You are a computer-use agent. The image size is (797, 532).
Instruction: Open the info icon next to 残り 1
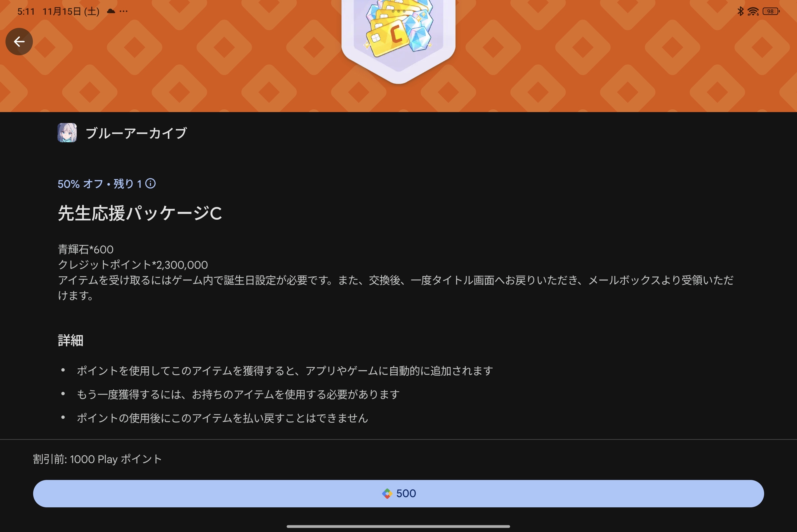pos(150,184)
